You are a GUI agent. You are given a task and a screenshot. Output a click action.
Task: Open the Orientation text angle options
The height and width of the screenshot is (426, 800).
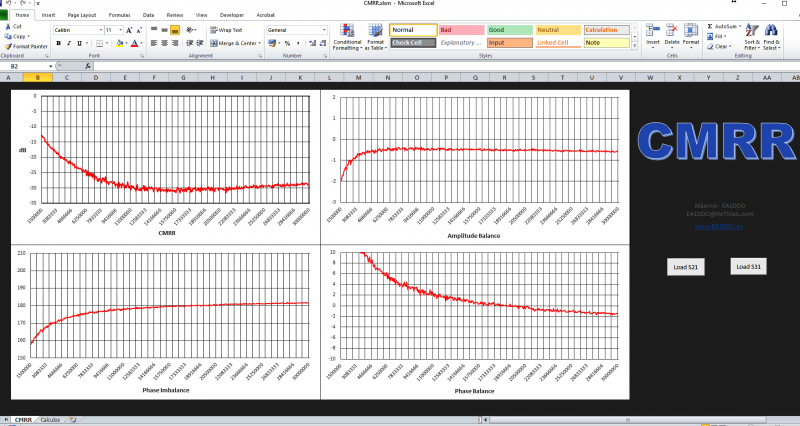190,30
